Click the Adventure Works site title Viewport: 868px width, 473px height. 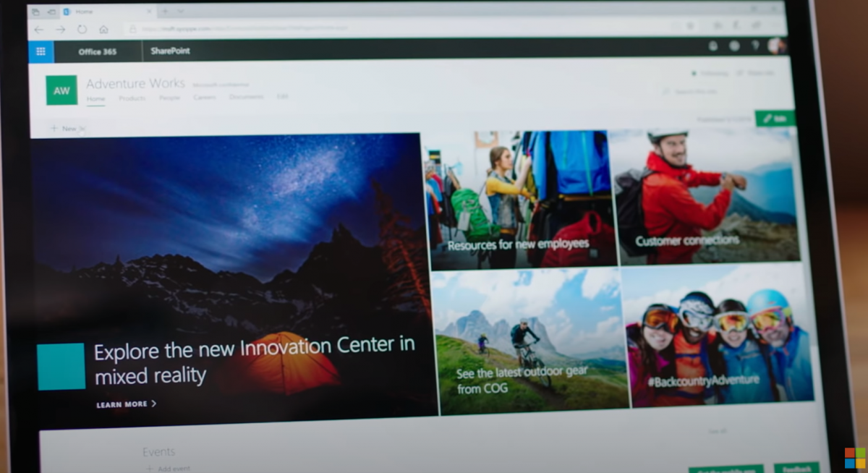(x=136, y=83)
